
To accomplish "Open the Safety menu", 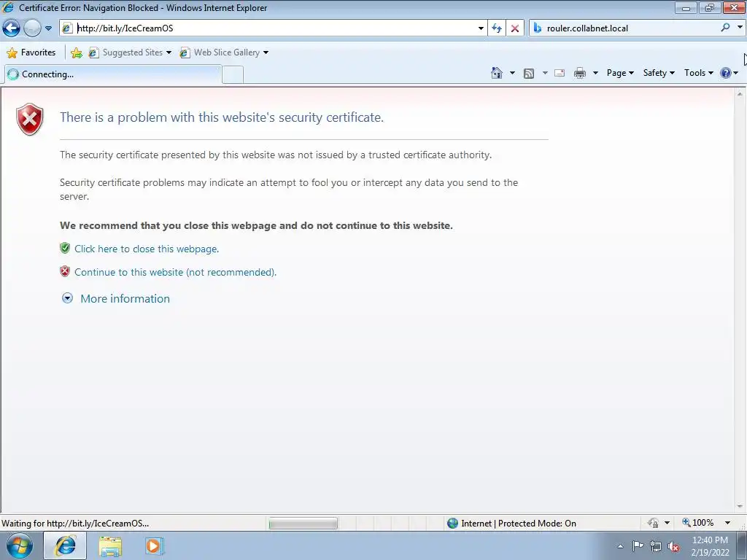I will 659,73.
